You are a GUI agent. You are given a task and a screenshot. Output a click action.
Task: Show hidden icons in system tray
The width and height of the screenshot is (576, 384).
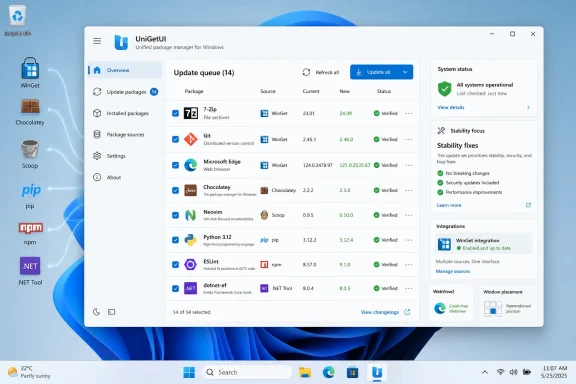point(485,372)
